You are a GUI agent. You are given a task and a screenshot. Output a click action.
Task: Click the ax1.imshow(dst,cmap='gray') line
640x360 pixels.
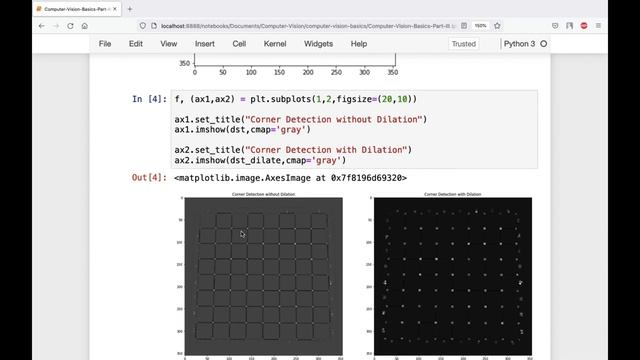coord(242,130)
